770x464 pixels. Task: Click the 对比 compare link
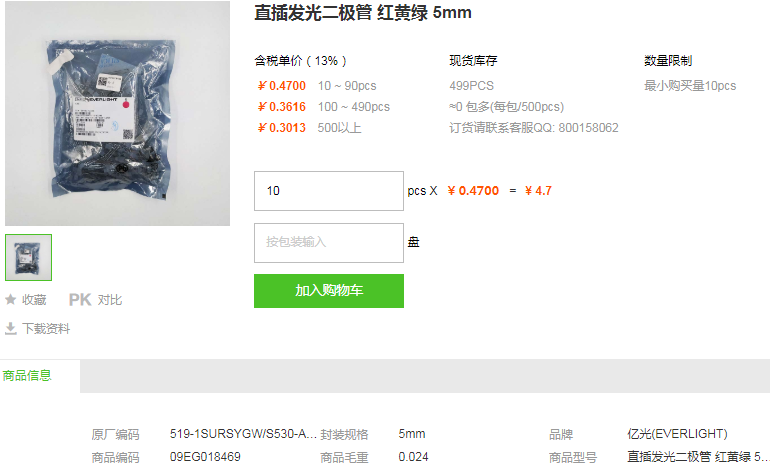(110, 300)
